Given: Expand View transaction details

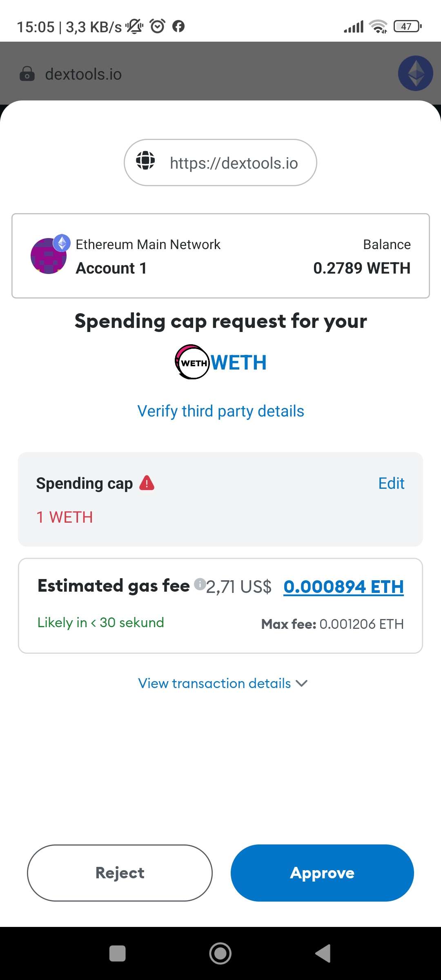Looking at the screenshot, I should click(x=223, y=683).
